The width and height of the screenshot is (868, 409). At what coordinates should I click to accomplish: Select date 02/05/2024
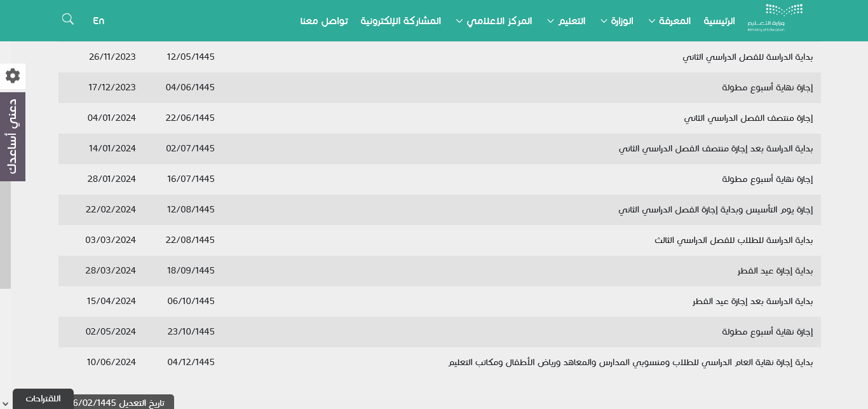[111, 331]
